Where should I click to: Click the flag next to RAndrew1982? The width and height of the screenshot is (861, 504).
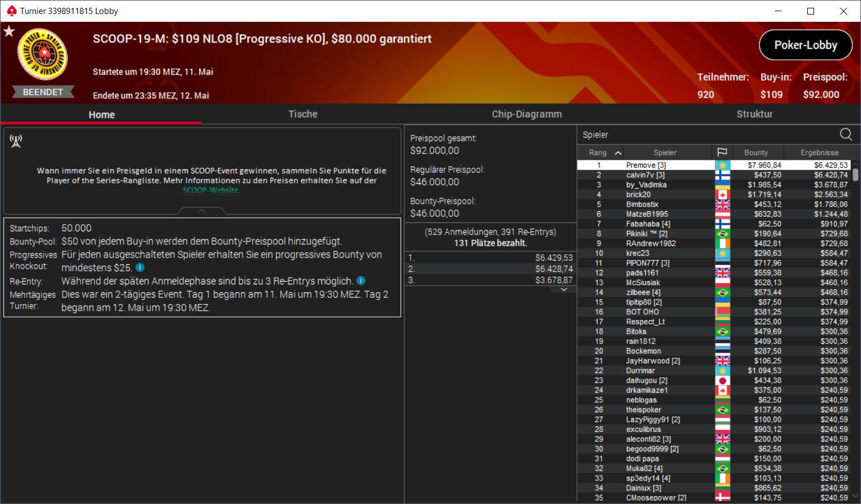[722, 244]
